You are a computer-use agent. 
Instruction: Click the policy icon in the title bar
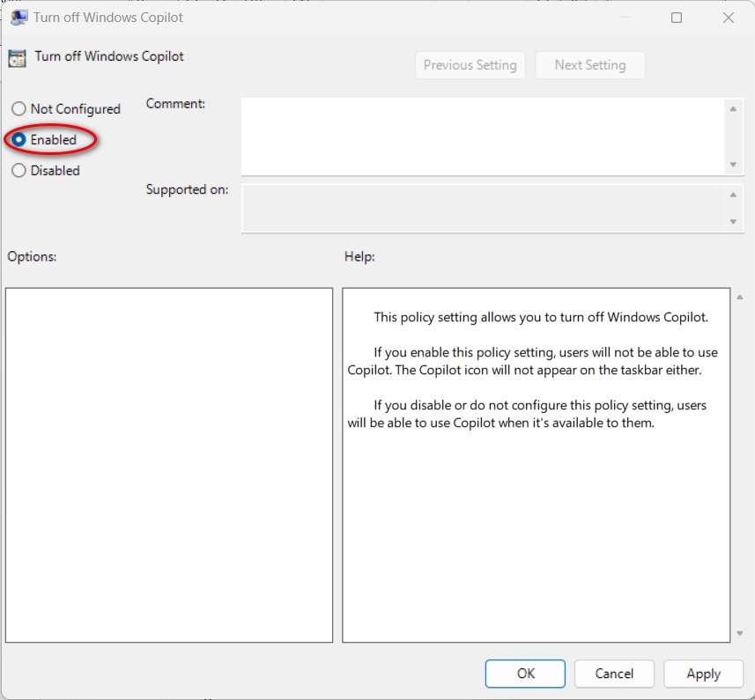(18, 18)
